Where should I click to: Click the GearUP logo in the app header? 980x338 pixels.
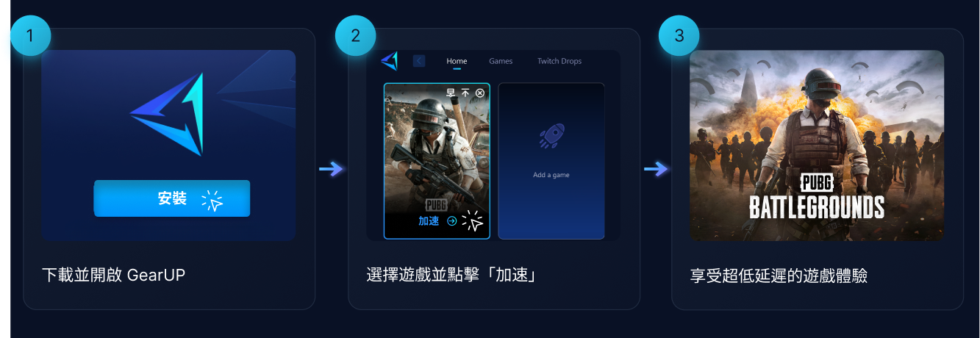tap(389, 61)
